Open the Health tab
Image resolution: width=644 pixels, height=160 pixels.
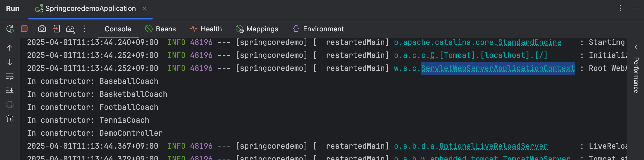pos(206,29)
